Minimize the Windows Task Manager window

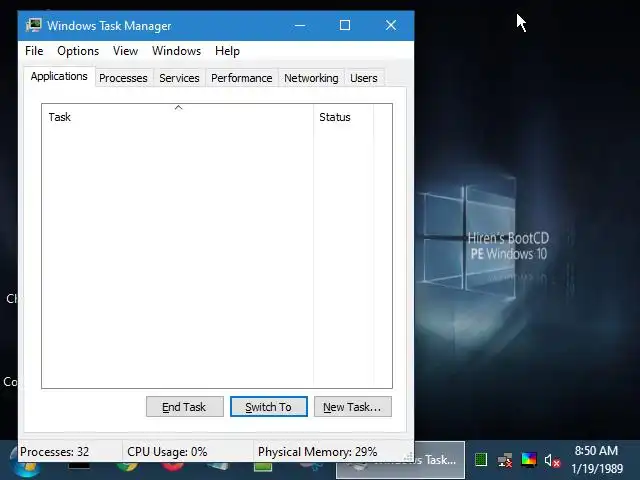coord(300,25)
